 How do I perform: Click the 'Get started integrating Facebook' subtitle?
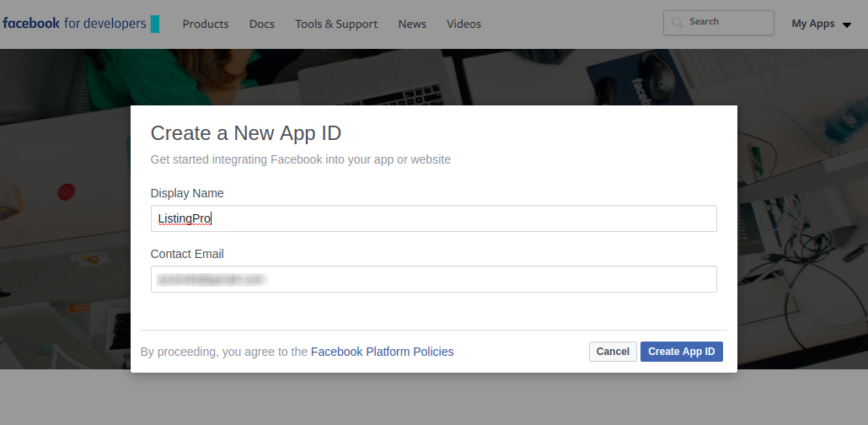tap(301, 159)
